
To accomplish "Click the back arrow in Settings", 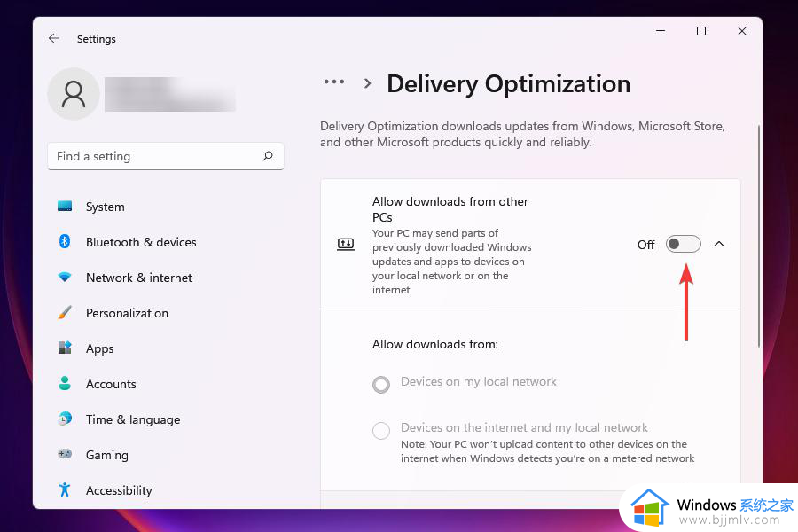I will click(x=54, y=38).
